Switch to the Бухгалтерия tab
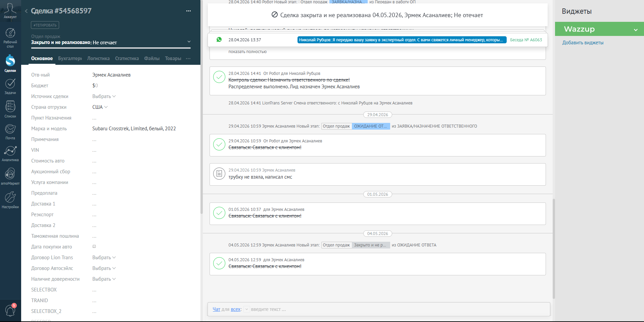The width and height of the screenshot is (644, 322). click(70, 58)
